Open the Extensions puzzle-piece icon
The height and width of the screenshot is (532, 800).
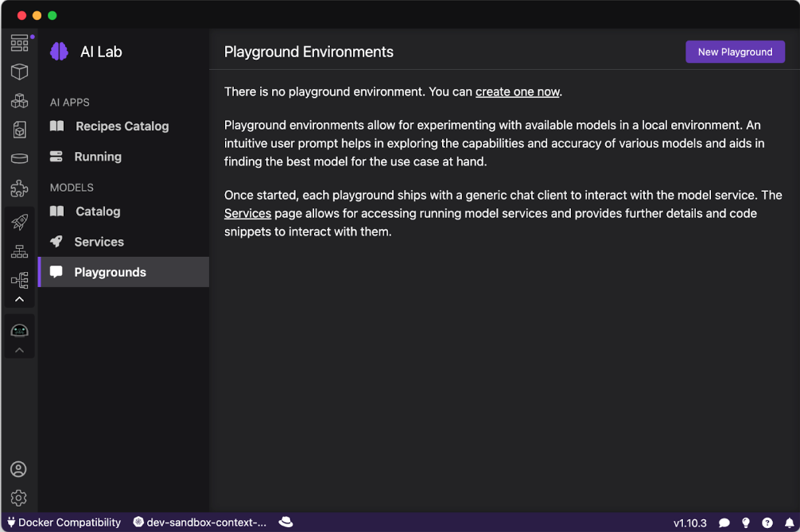click(x=19, y=188)
